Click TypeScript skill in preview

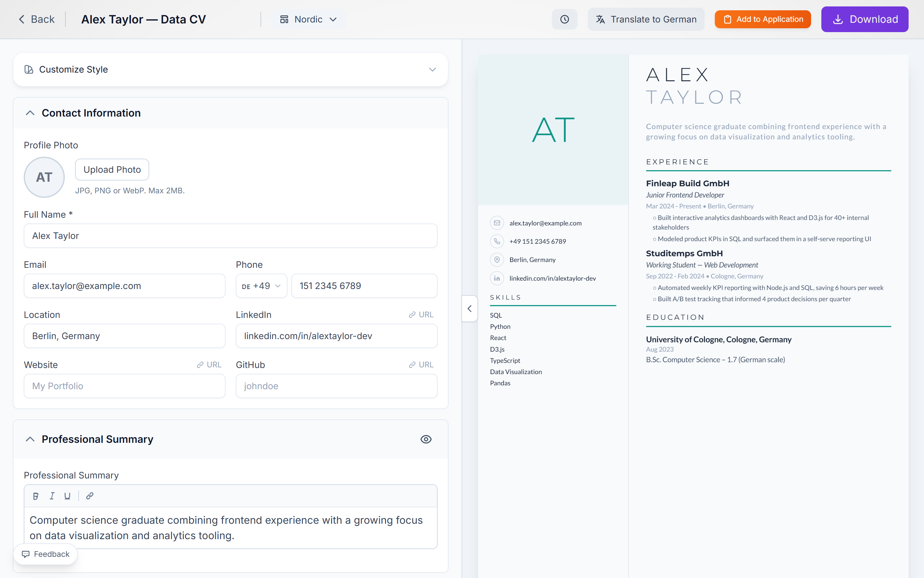tap(505, 361)
